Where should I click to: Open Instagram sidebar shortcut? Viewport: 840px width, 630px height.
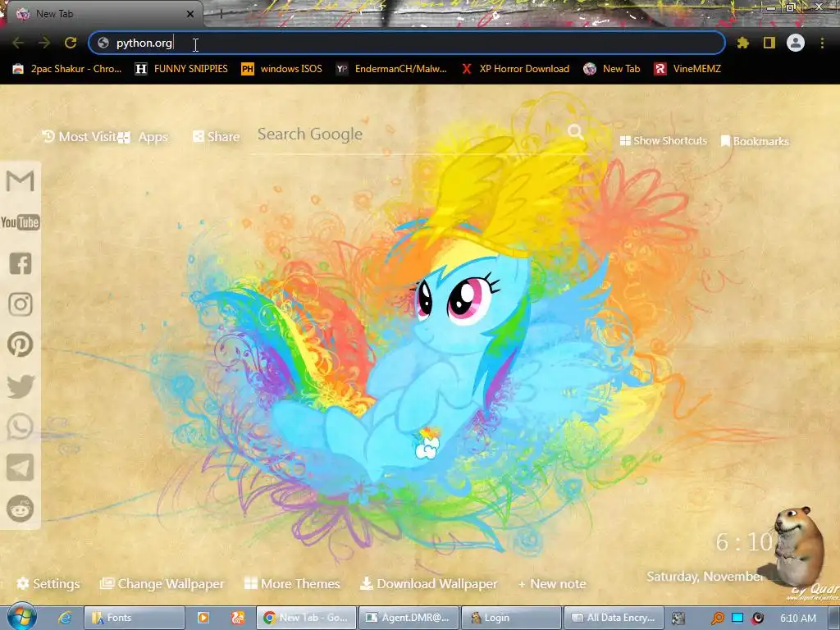tap(21, 304)
